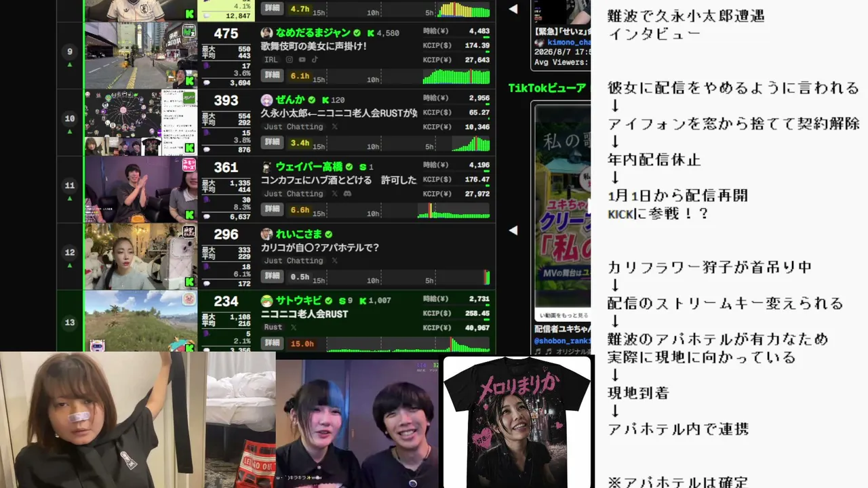Open 詳細 details for サトウキビ
Viewport: 868px width, 488px height.
[273, 344]
